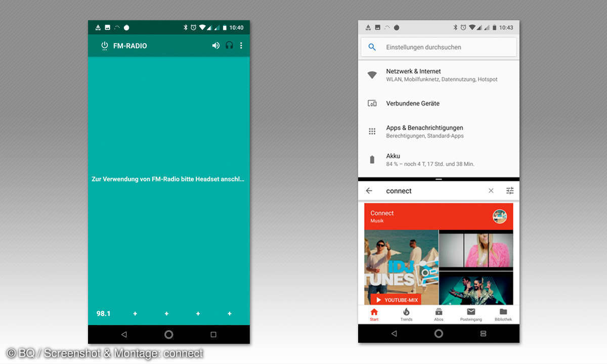Open YouTube search filter options
The height and width of the screenshot is (364, 607).
click(510, 191)
